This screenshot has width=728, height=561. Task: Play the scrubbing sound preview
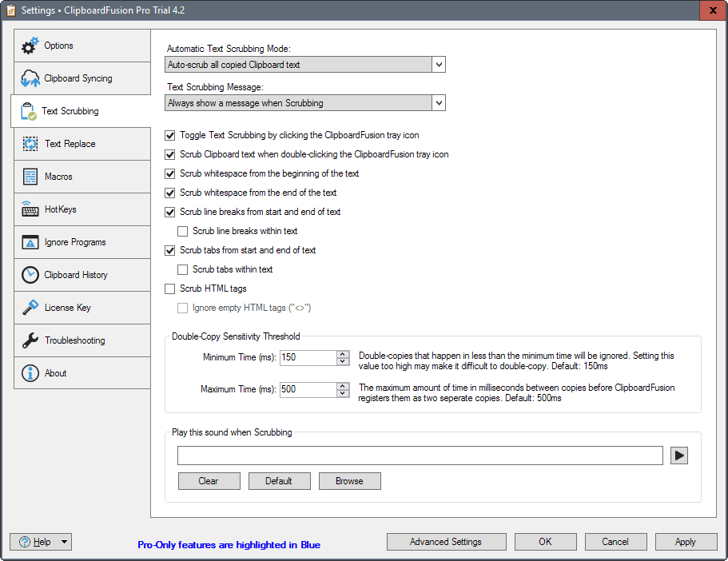678,456
